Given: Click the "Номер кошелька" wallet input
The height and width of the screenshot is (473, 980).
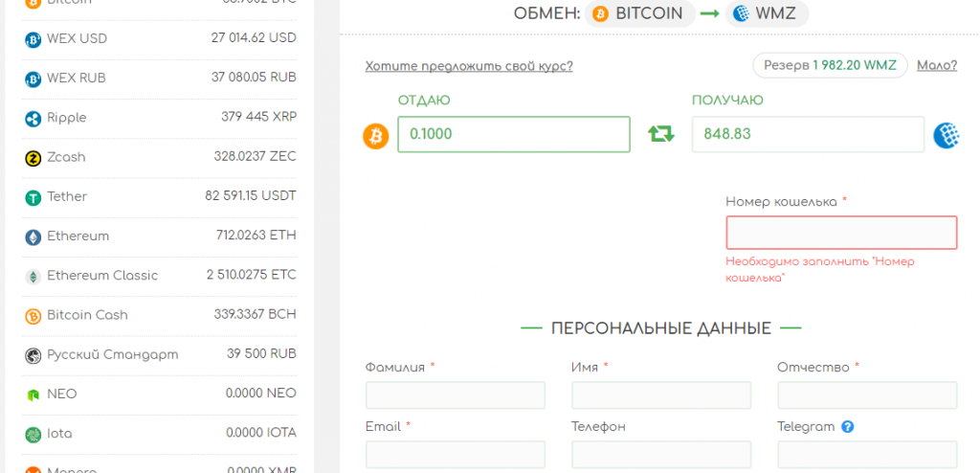Looking at the screenshot, I should 841,233.
